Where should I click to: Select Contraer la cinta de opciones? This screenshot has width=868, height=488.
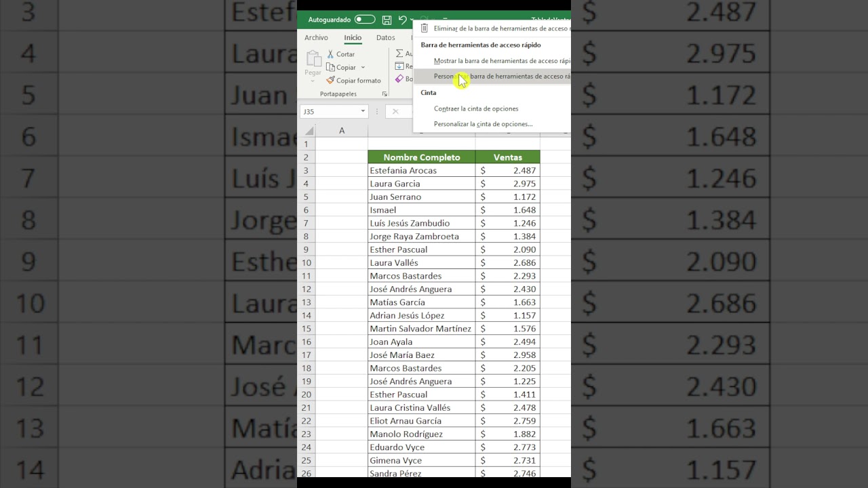click(476, 108)
